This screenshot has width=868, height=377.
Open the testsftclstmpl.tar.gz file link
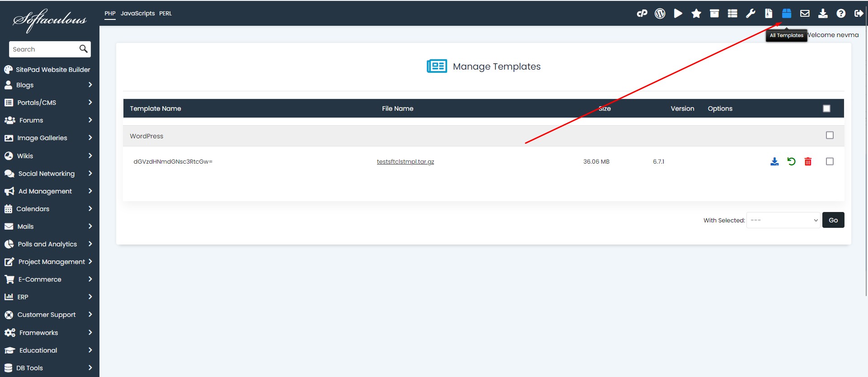click(x=405, y=161)
